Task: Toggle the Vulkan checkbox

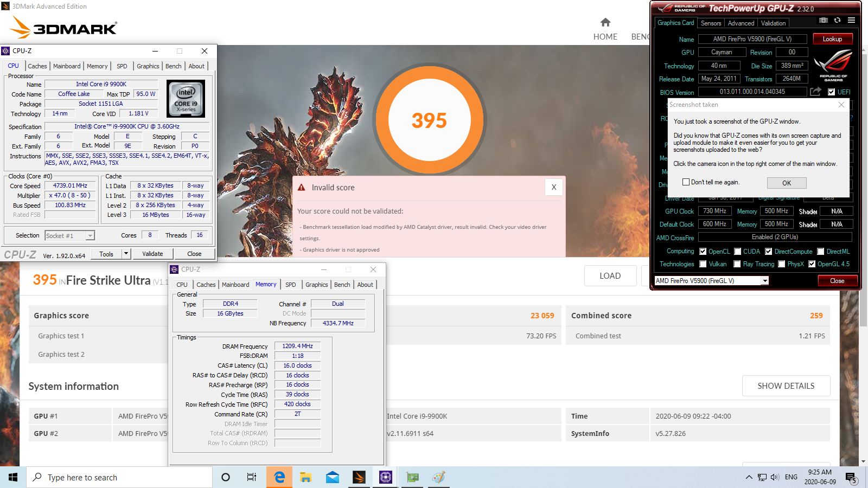Action: pyautogui.click(x=703, y=264)
